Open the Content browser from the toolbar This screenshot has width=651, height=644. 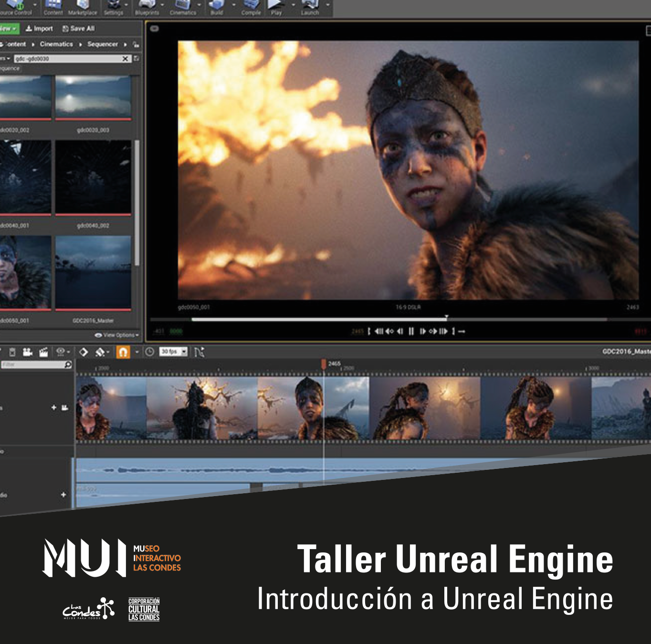coord(53,8)
